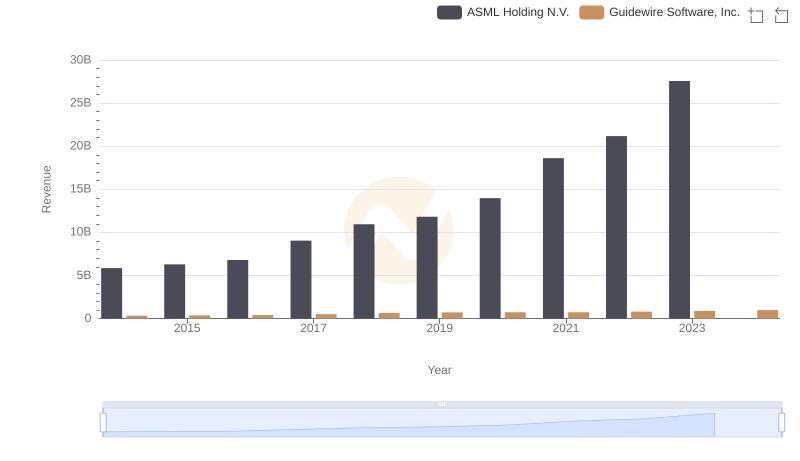Toggle ASML Holding N.V. legend series
Image resolution: width=800 pixels, height=461 pixels.
point(503,12)
